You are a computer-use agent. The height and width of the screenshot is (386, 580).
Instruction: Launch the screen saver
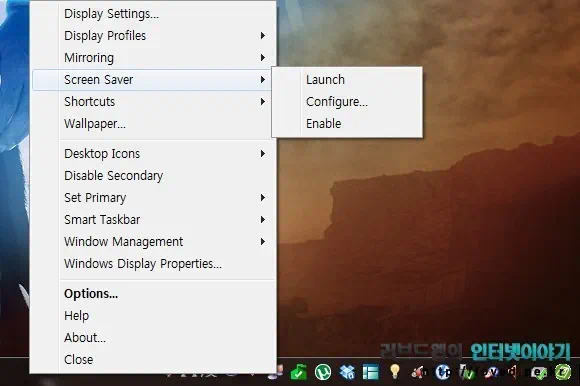coord(347,79)
